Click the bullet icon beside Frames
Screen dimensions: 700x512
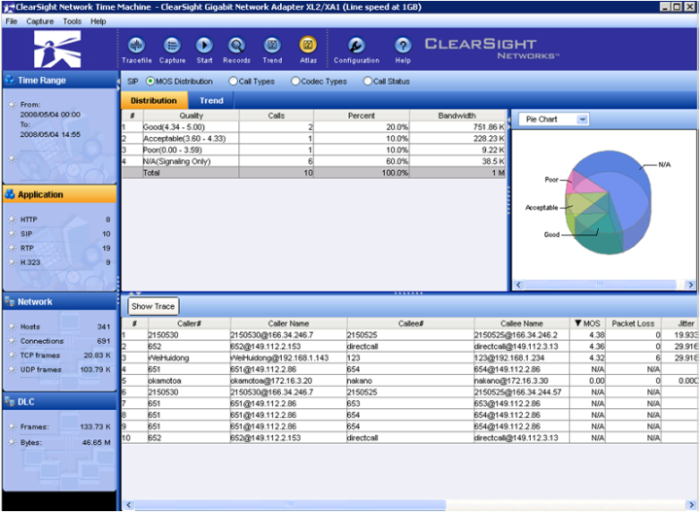click(12, 427)
